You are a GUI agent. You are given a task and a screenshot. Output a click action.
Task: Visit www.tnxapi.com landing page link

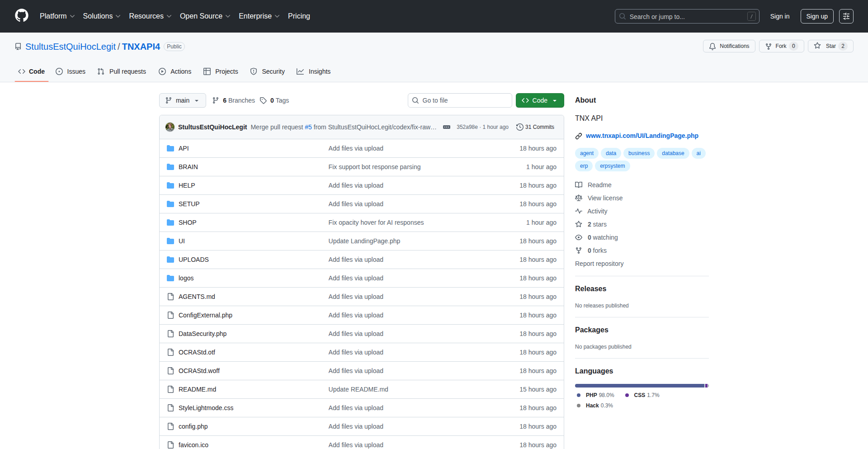[x=642, y=136]
